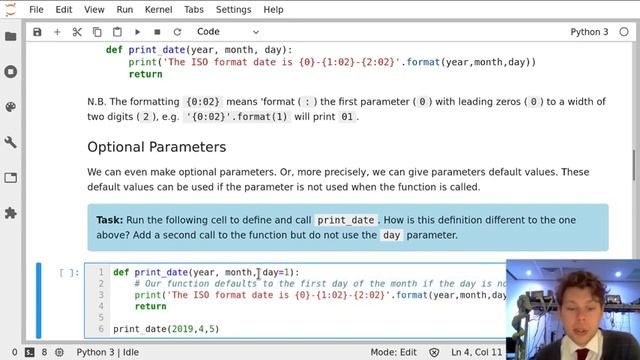This screenshot has width=640, height=360.
Task: Click the print_date(2019,4,5) line
Action: pyautogui.click(x=166, y=329)
